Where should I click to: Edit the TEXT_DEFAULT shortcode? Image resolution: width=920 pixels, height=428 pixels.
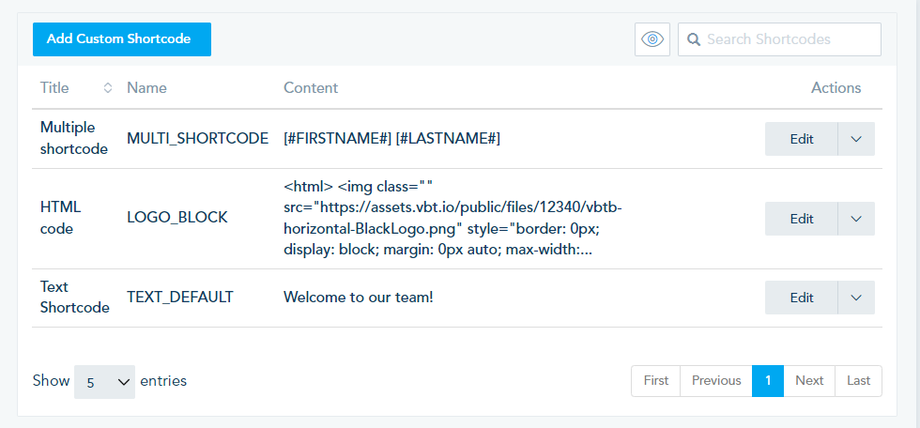pos(801,297)
